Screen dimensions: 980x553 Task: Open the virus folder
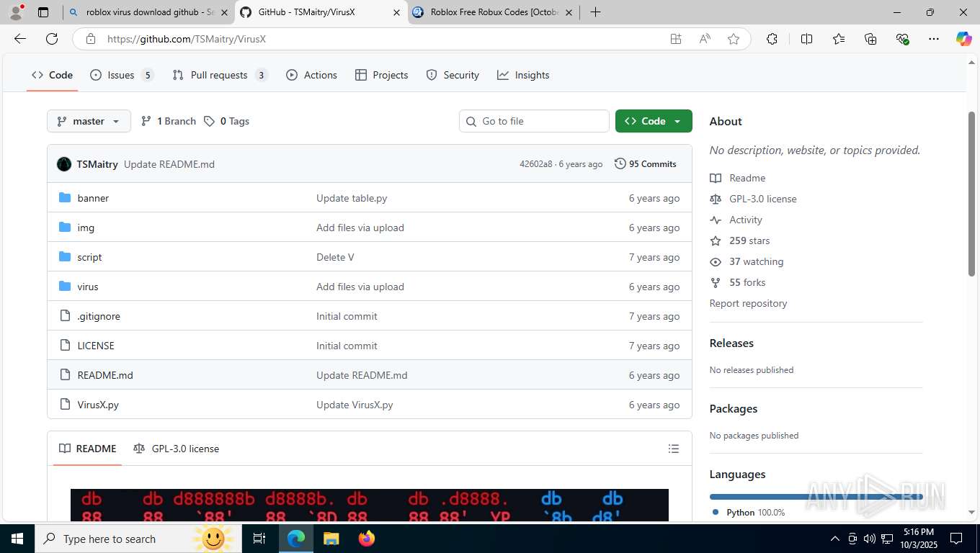coord(88,287)
